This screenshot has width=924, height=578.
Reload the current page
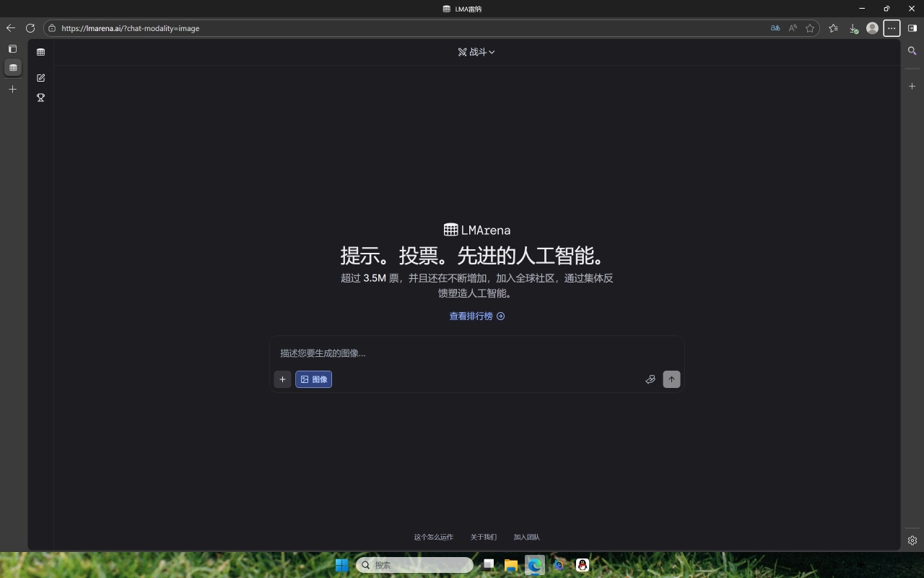pos(30,28)
